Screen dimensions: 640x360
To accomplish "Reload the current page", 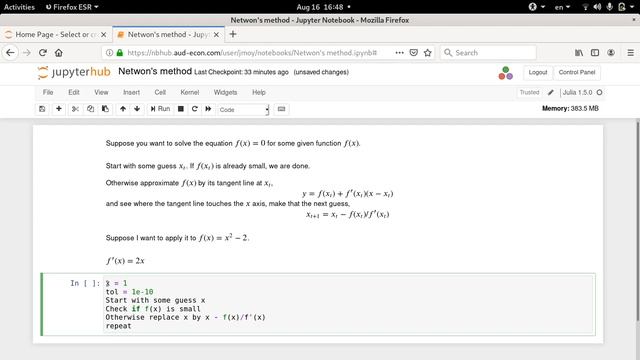I will 43,53.
